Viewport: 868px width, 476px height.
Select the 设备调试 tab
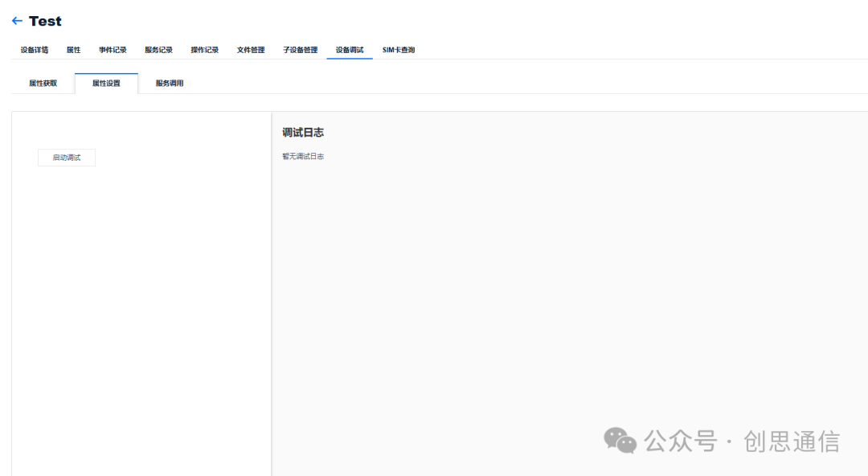pos(350,50)
